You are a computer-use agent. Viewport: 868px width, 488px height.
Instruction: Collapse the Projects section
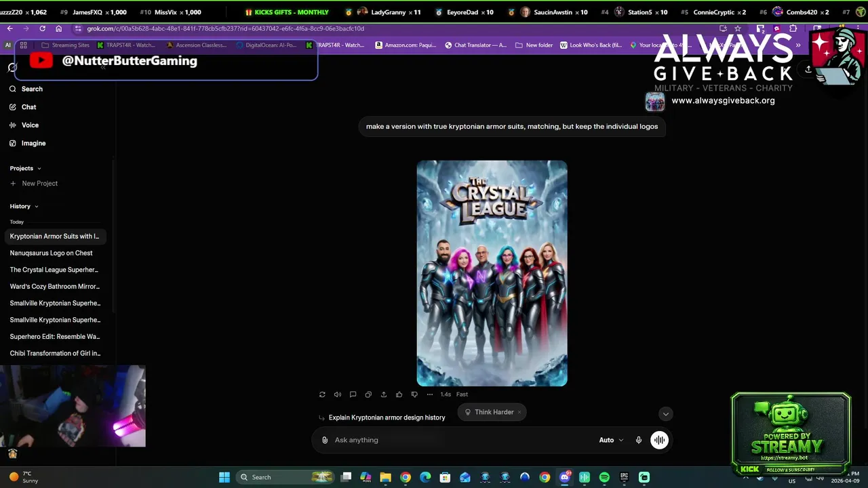25,168
